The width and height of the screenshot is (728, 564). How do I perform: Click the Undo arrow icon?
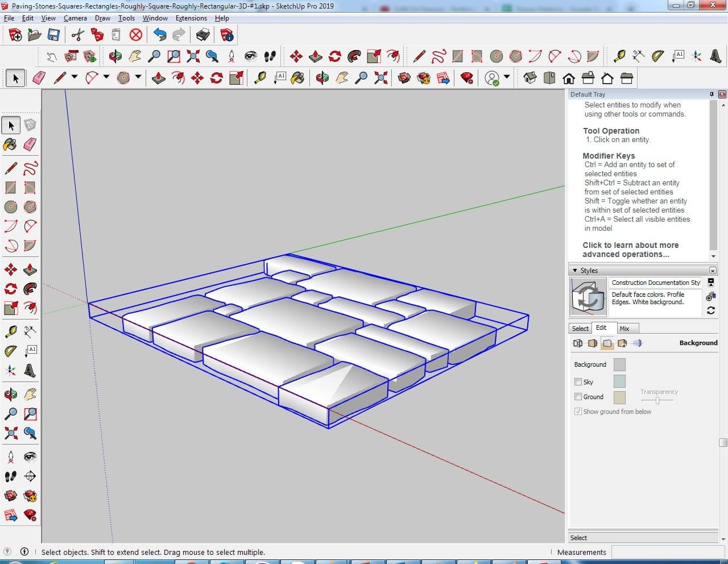click(x=160, y=35)
